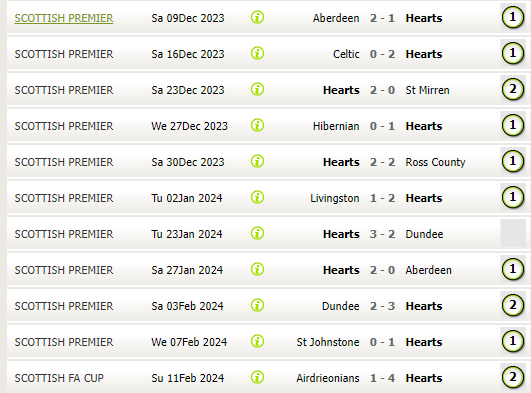Image resolution: width=531 pixels, height=393 pixels.
Task: Click circled 2 badge on Hearts vs St Mirren row
Action: pyautogui.click(x=513, y=89)
